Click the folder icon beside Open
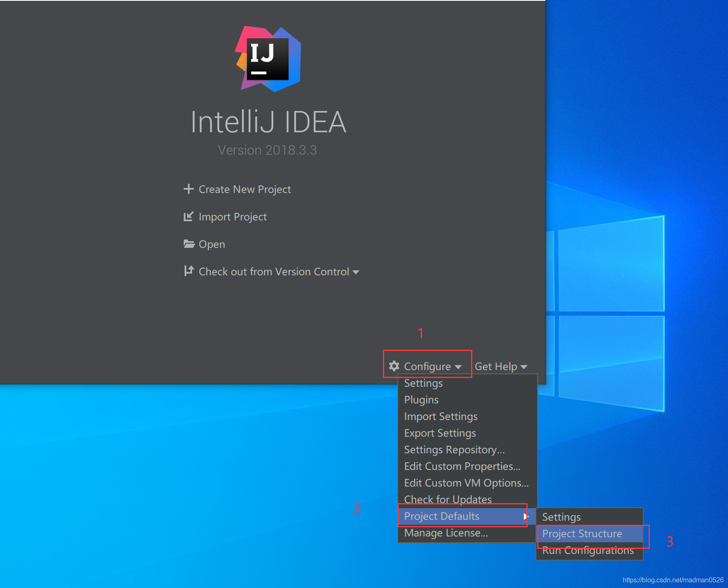The width and height of the screenshot is (728, 588). [189, 244]
